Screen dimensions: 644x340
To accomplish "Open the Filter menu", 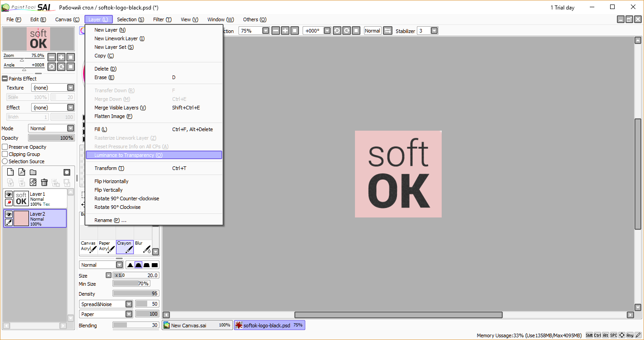I will [162, 19].
